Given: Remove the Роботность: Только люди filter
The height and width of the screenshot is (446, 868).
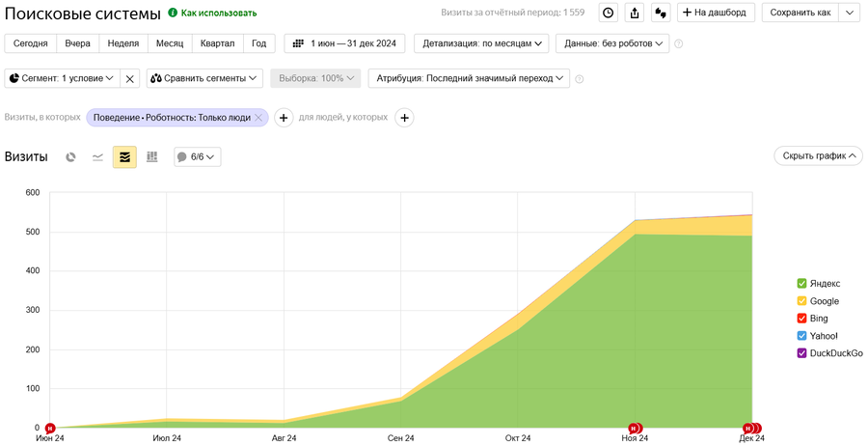Looking at the screenshot, I should pos(258,118).
